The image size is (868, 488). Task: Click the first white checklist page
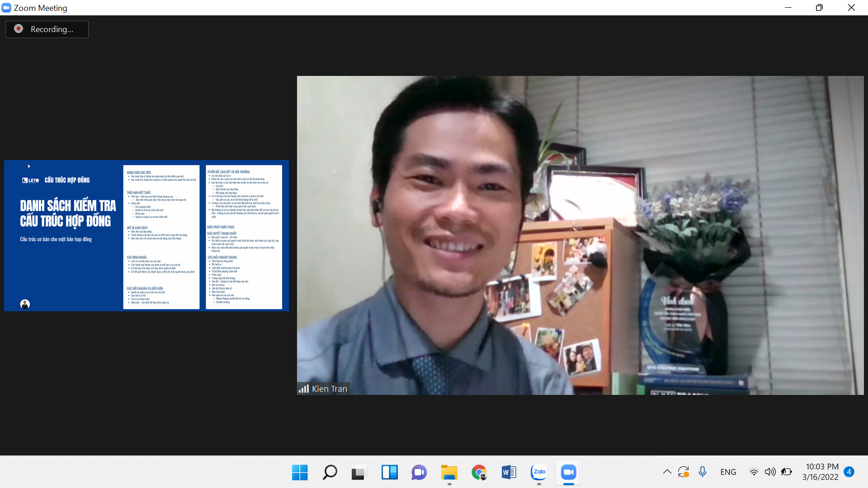coord(161,237)
